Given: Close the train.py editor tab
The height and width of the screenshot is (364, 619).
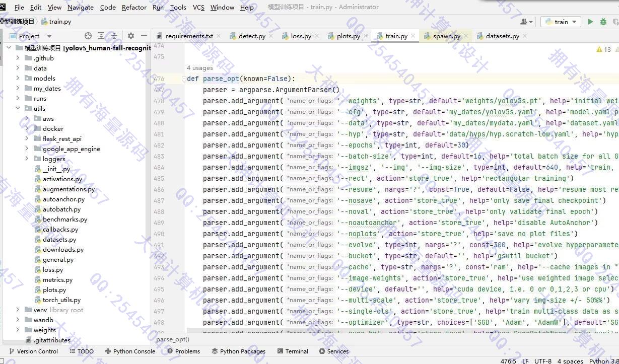Looking at the screenshot, I should pos(413,36).
